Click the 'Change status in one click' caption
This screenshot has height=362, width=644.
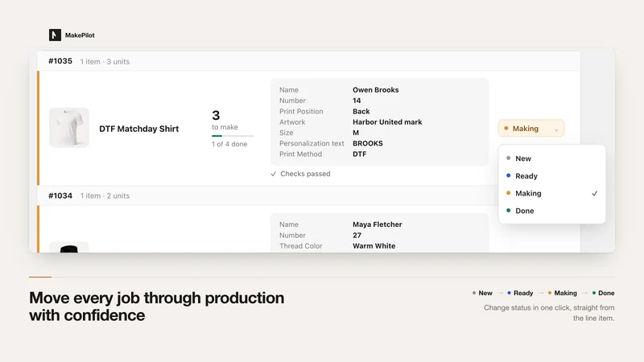point(549,313)
